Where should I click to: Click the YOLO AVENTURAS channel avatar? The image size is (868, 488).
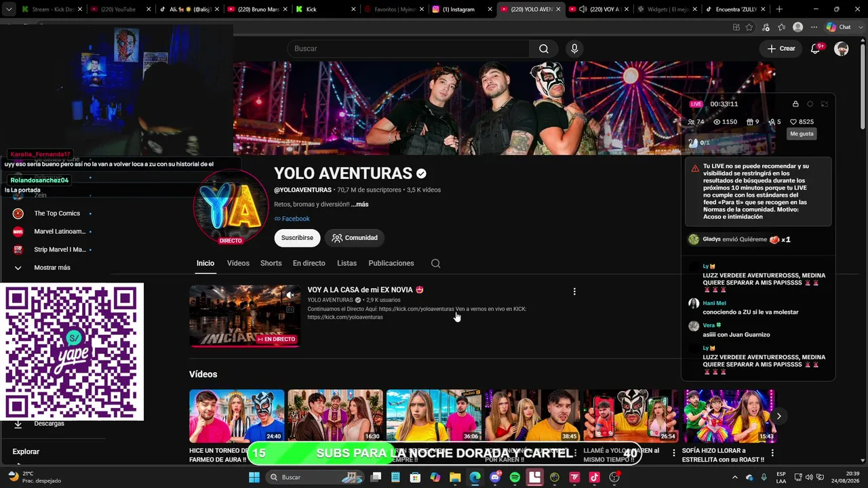[231, 206]
